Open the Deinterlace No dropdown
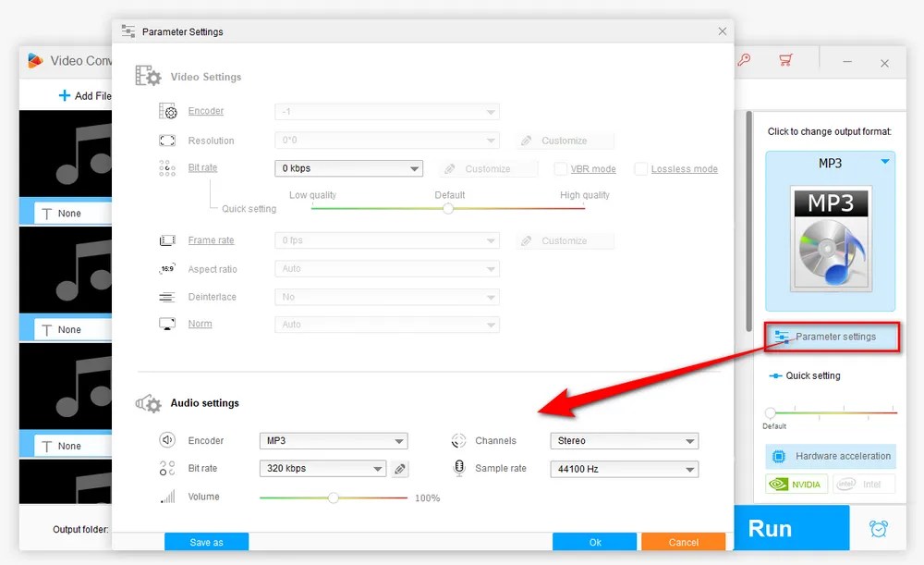 [387, 297]
